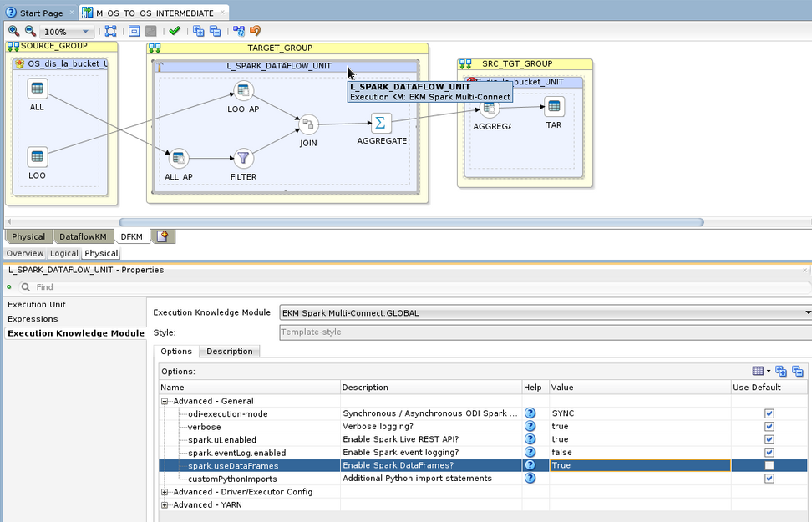
Task: Open the 100% zoom level dropdown
Action: 86,30
